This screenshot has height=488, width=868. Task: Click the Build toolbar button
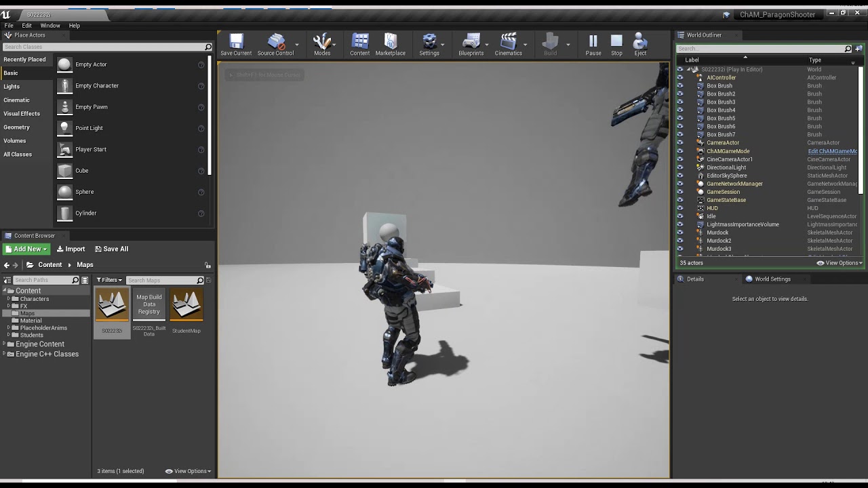[551, 45]
